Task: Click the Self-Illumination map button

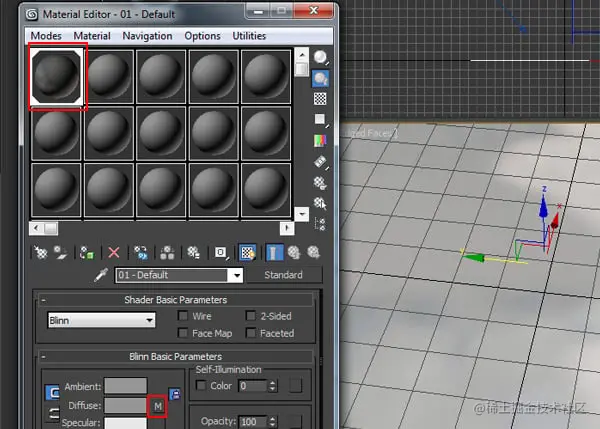Action: coord(295,386)
